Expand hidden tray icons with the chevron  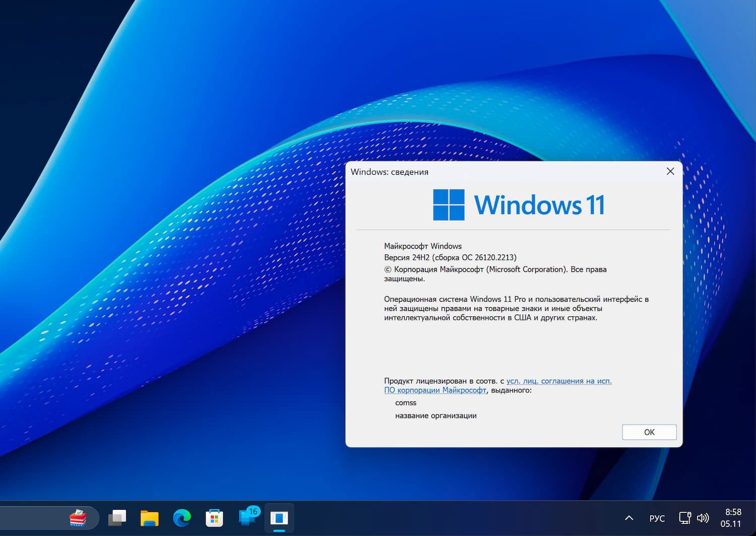point(628,517)
